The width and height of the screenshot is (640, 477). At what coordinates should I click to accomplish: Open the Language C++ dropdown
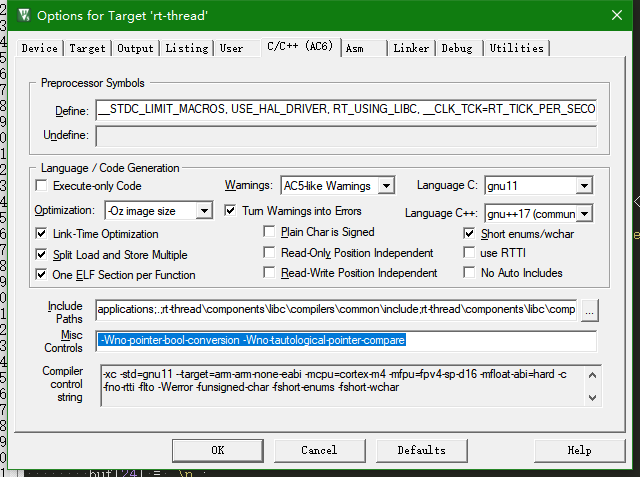point(584,213)
